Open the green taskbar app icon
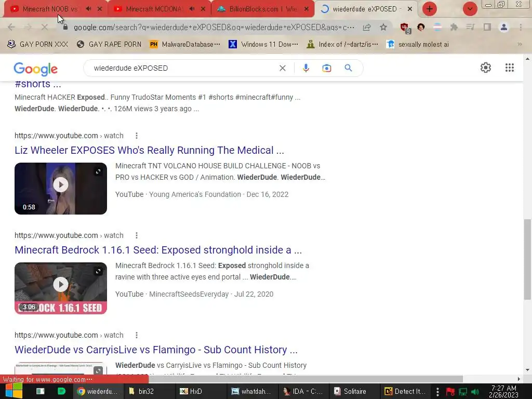Screen dimensions: 532x399 61,391
